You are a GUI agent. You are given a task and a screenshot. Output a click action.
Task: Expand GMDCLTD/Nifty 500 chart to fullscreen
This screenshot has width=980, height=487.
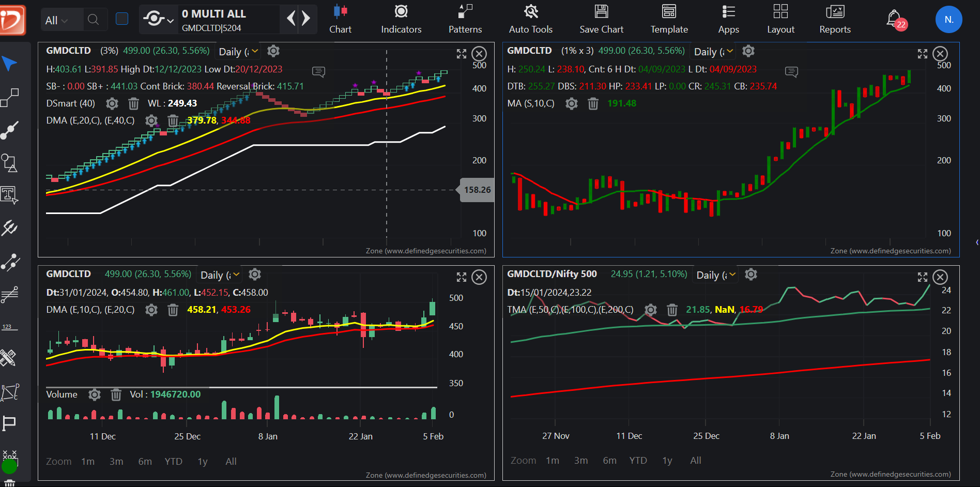[x=923, y=277]
